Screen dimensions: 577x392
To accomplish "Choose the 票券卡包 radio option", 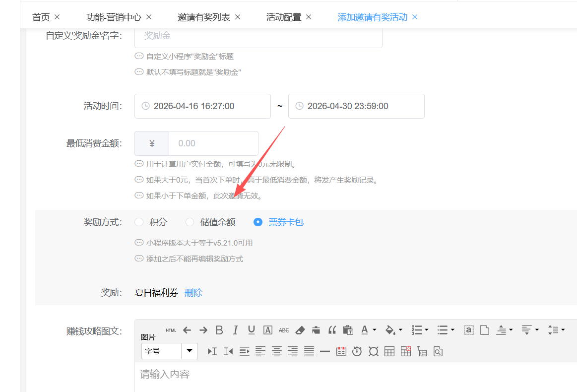I will [258, 222].
